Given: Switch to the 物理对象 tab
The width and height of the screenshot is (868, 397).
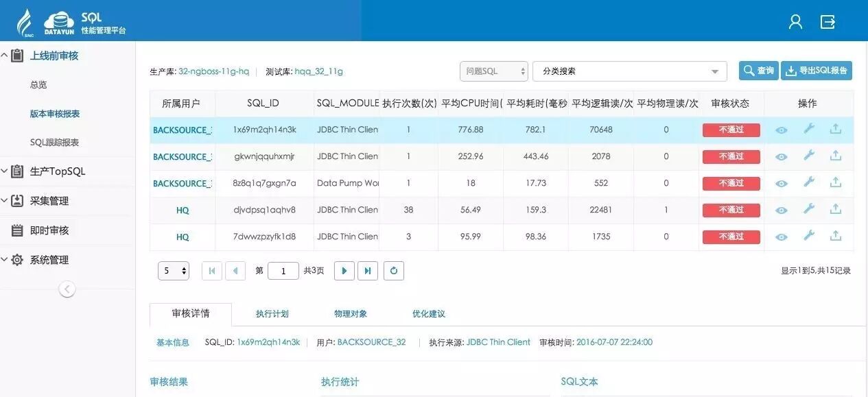Looking at the screenshot, I should pyautogui.click(x=351, y=313).
